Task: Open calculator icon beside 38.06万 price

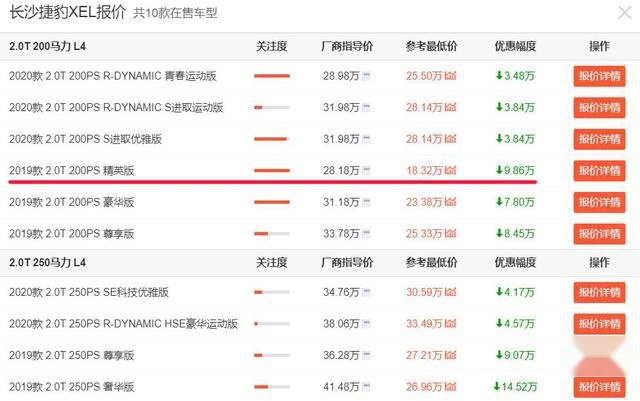Action: [x=366, y=324]
